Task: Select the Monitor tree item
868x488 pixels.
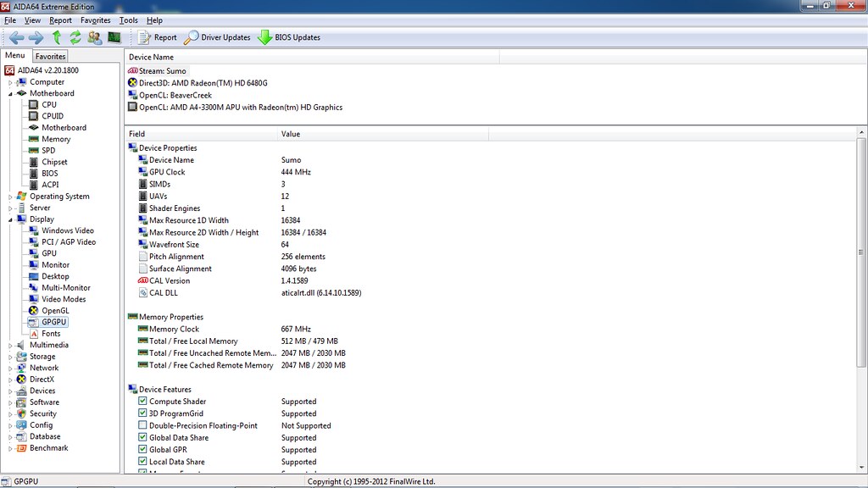Action: coord(56,265)
